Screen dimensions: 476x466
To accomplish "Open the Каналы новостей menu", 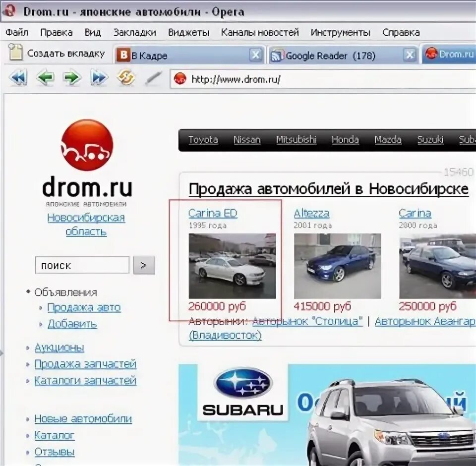I will pyautogui.click(x=260, y=33).
